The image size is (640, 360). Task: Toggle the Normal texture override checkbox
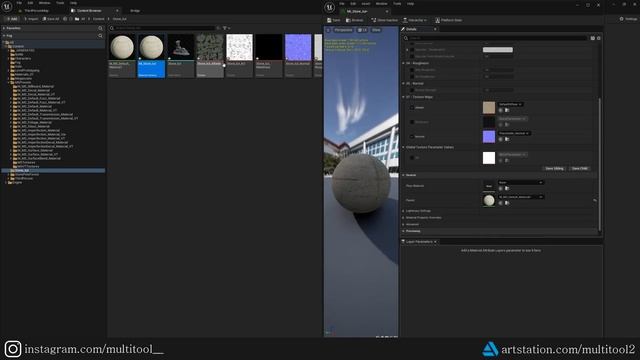click(x=412, y=136)
